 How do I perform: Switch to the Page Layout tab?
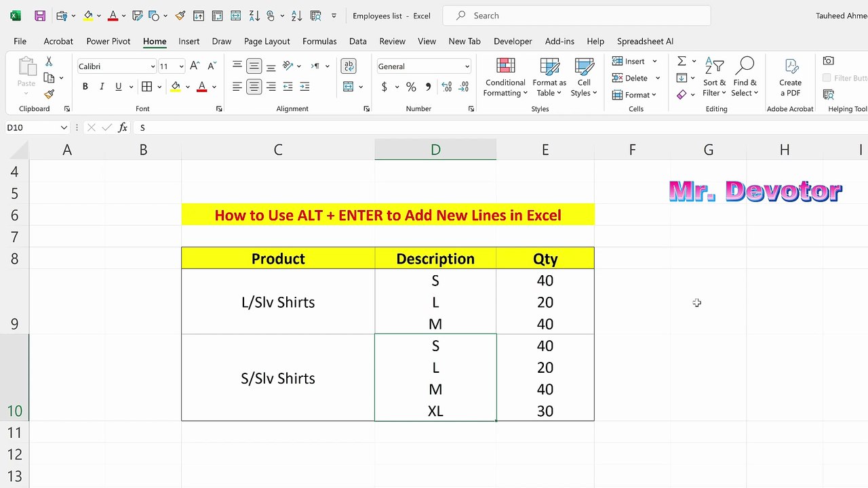coord(267,41)
